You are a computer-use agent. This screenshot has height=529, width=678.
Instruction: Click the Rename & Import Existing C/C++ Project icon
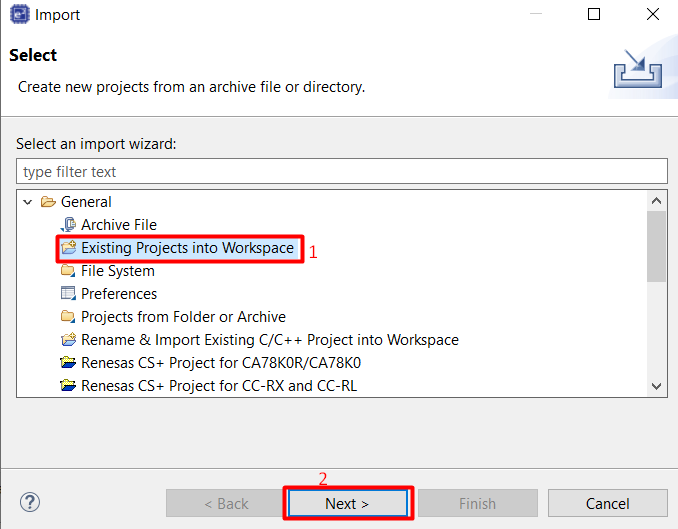click(x=68, y=340)
